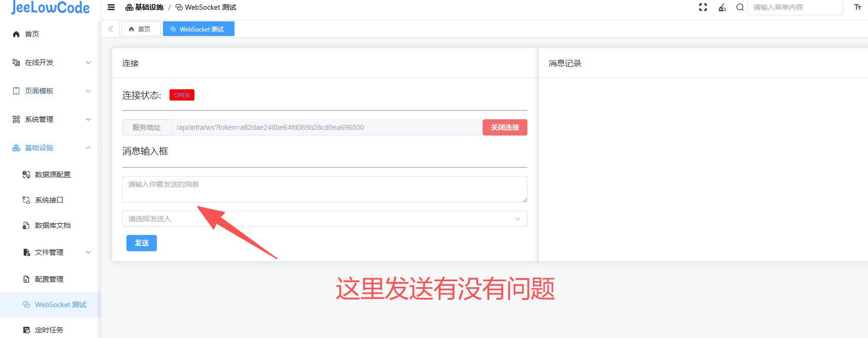The width and height of the screenshot is (868, 338).
Task: Focus the 请输入菜单内容 search field
Action: (x=794, y=7)
